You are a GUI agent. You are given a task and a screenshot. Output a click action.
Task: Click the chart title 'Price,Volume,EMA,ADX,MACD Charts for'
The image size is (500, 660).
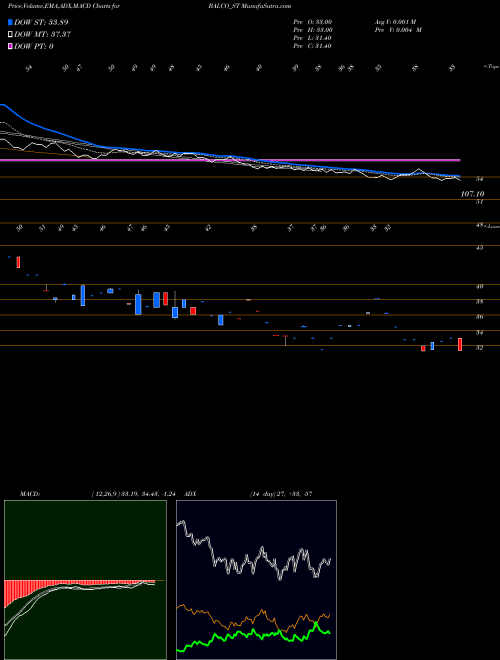64,6
